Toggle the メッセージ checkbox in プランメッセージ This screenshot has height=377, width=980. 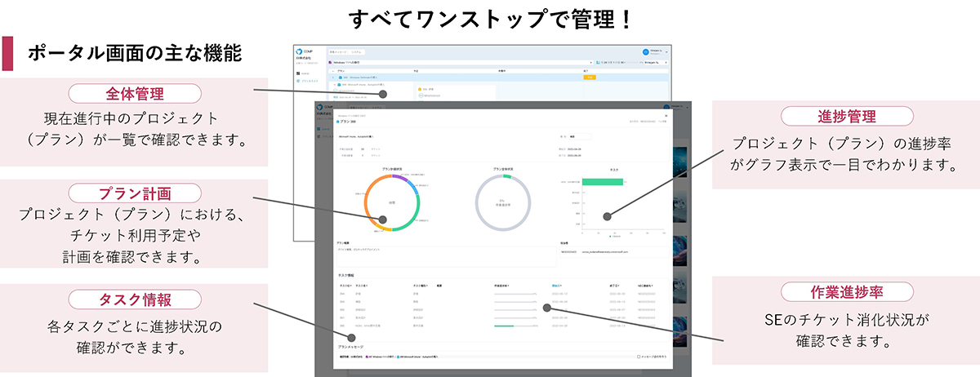[638, 357]
